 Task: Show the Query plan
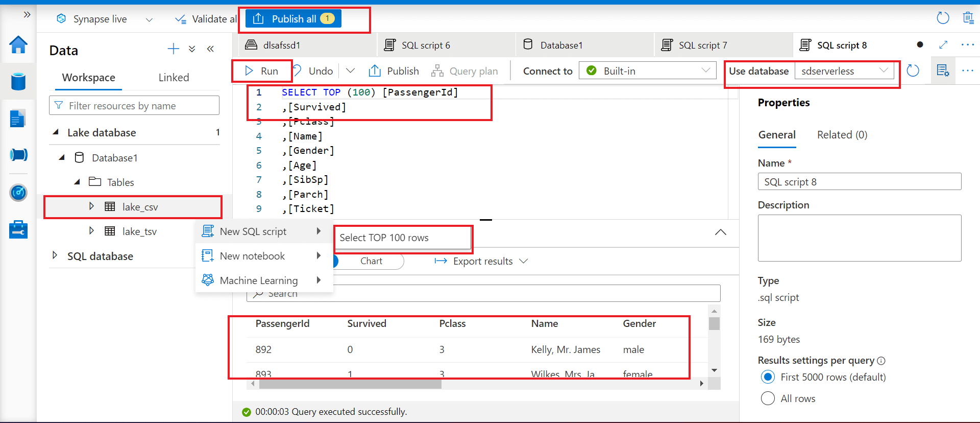coord(464,71)
